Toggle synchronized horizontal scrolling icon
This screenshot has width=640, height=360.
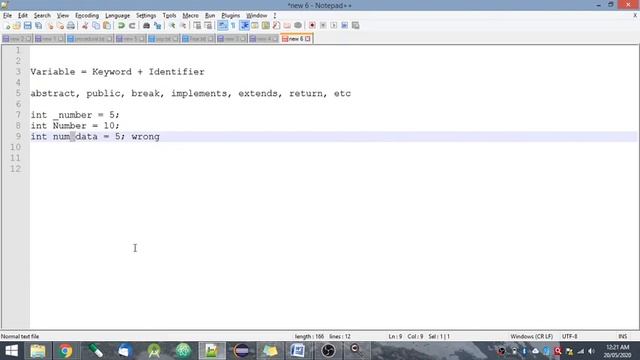[x=208, y=26]
